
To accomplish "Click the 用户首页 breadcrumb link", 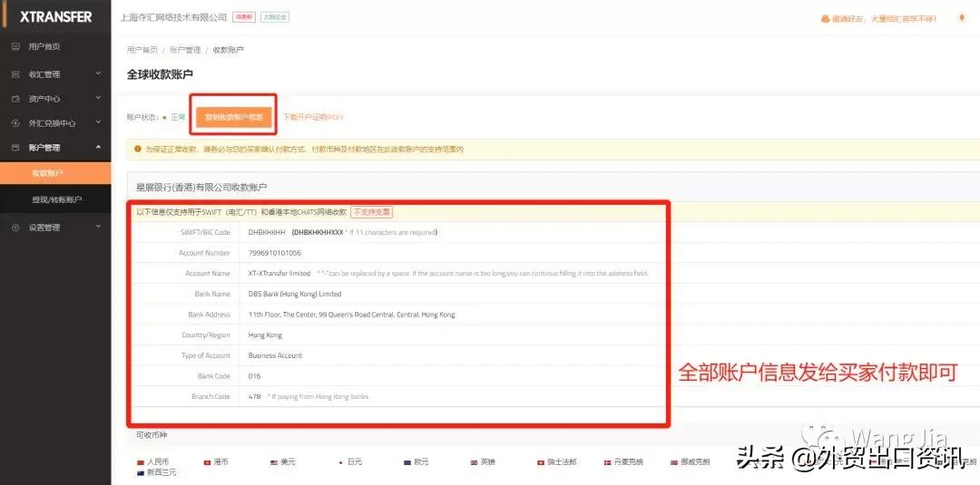I will [142, 50].
